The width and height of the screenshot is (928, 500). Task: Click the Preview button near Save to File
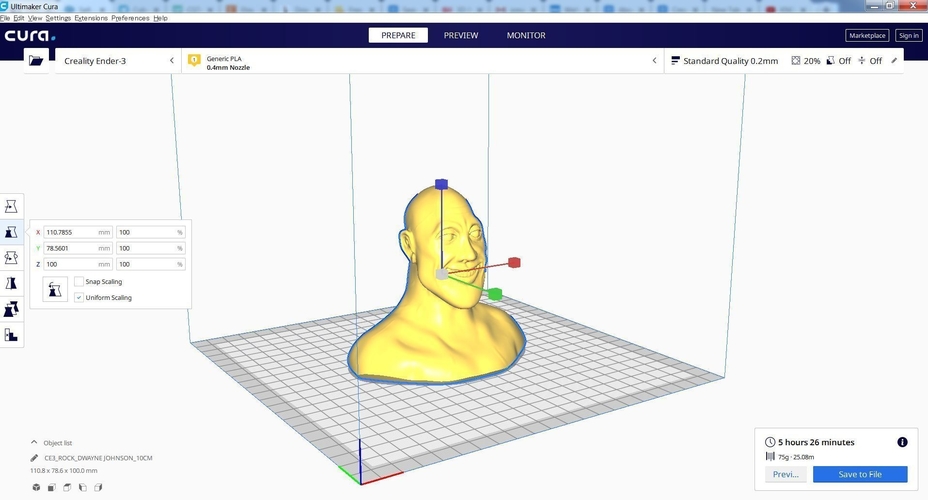pyautogui.click(x=785, y=474)
